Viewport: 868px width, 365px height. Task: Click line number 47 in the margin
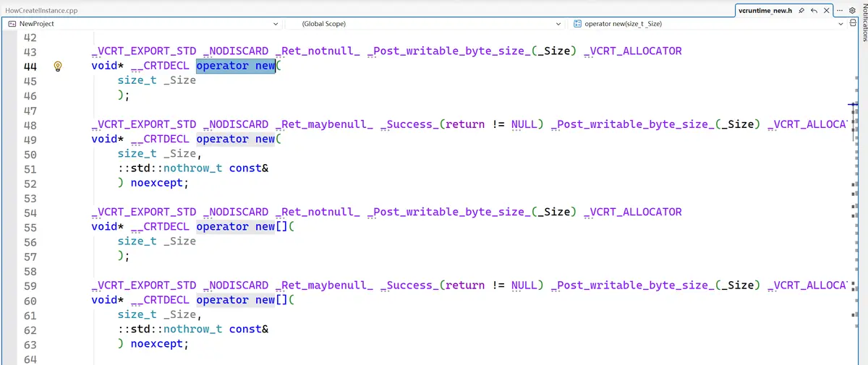[30, 111]
